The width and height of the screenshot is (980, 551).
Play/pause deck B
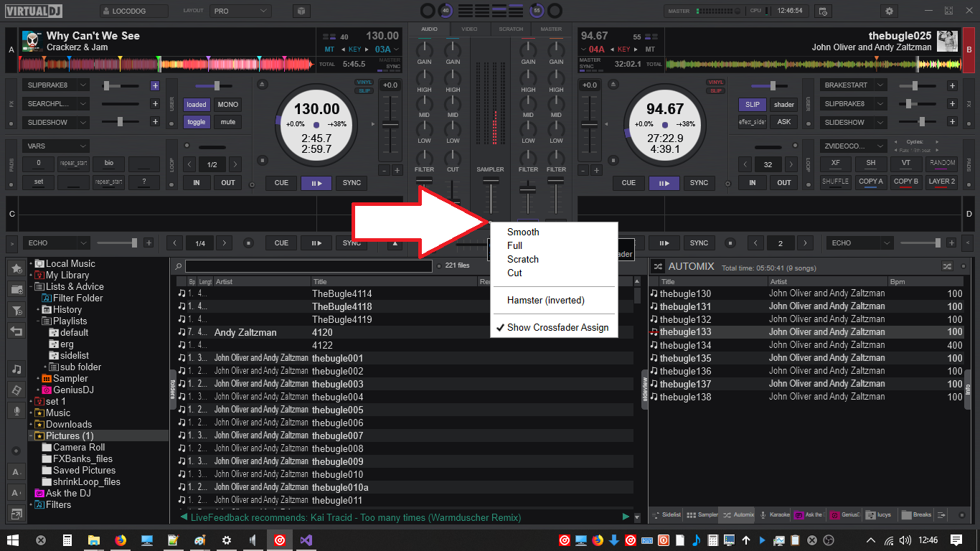pos(664,183)
